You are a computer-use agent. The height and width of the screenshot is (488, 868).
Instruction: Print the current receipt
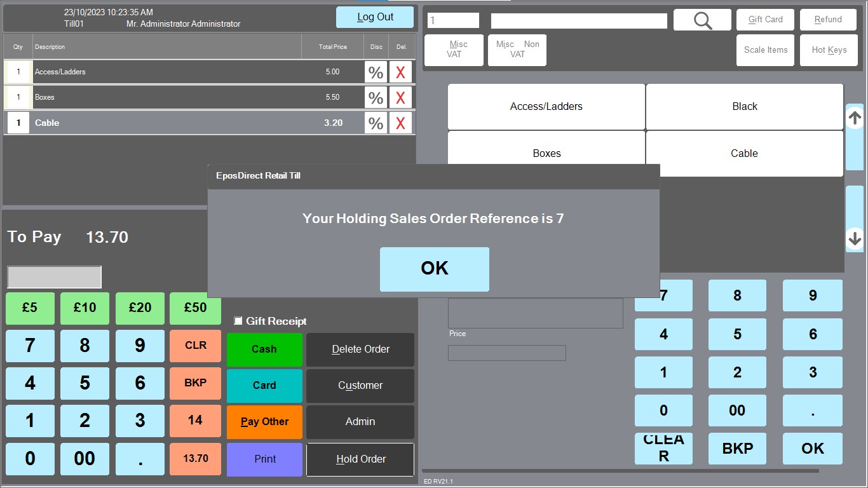[x=264, y=459]
